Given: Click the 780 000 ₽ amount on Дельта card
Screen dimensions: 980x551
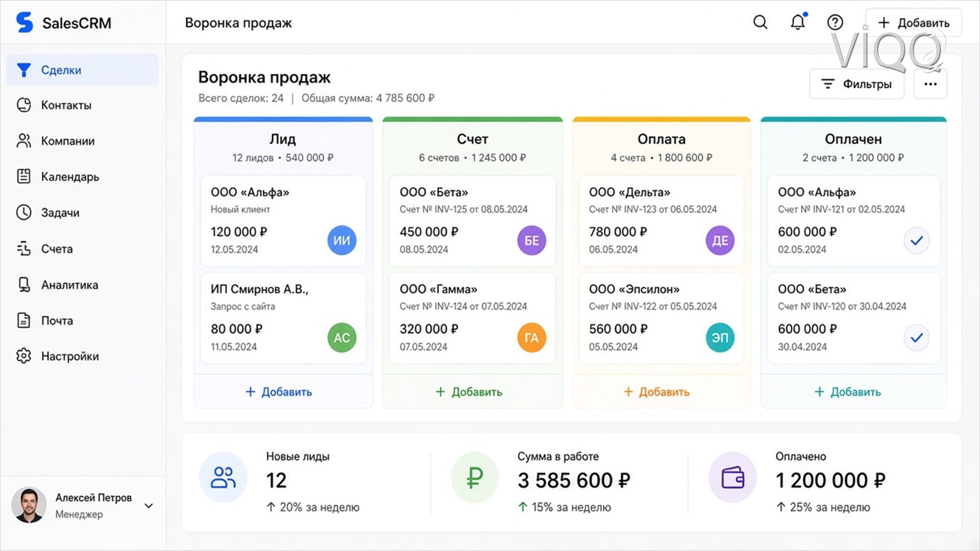Looking at the screenshot, I should [618, 232].
